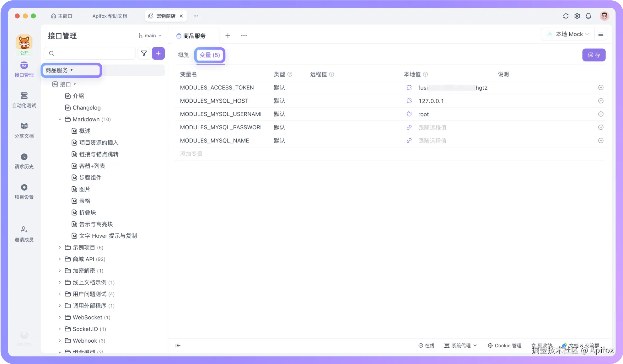Open 请求历史 in the sidebar

pyautogui.click(x=24, y=161)
